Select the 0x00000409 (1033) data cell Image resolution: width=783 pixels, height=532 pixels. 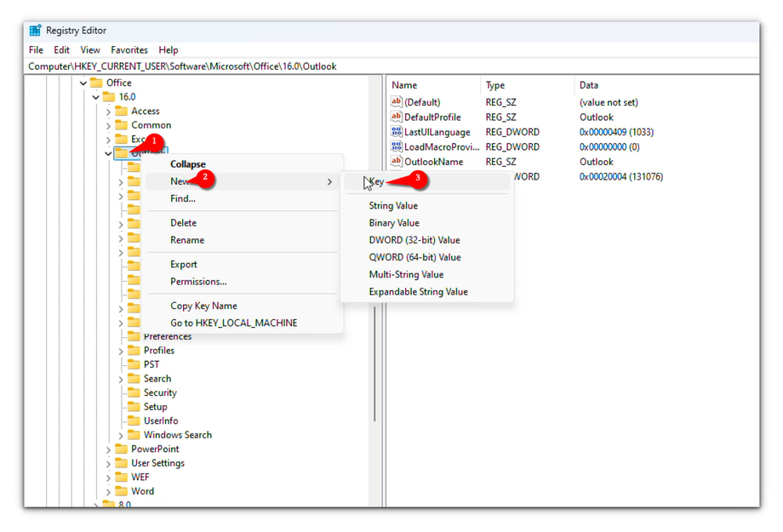[616, 132]
